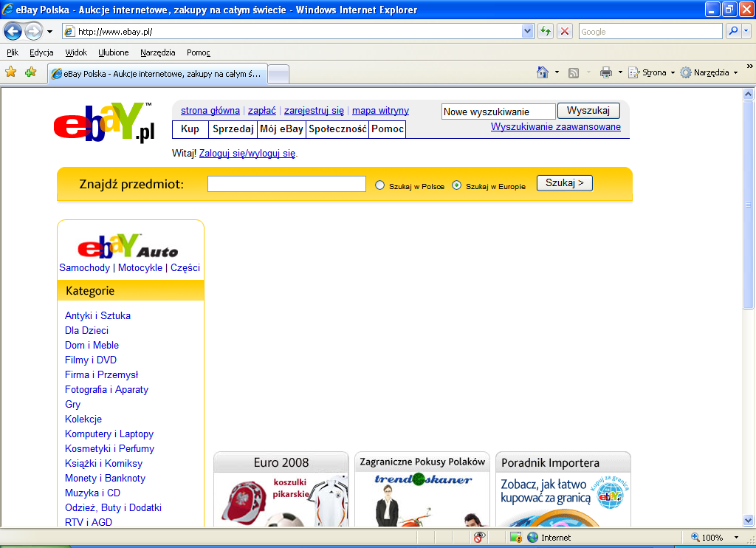Open the Ulubione menu
Viewport: 756px width, 548px height.
click(x=113, y=52)
